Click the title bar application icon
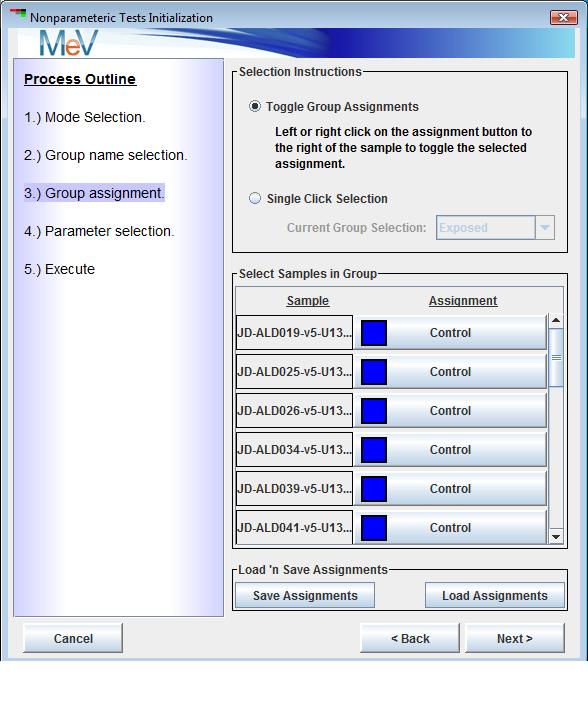The height and width of the screenshot is (704, 588). click(18, 14)
